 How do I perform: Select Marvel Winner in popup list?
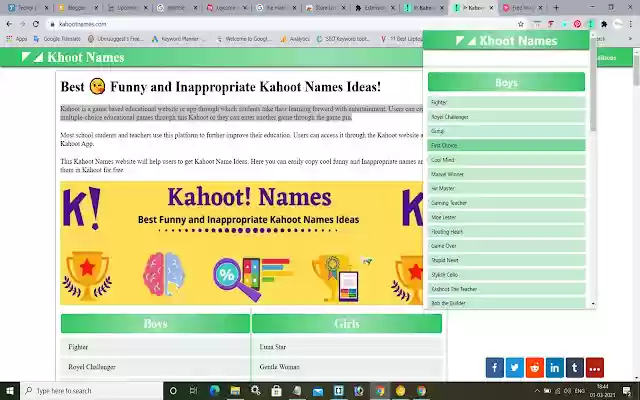coord(507,174)
